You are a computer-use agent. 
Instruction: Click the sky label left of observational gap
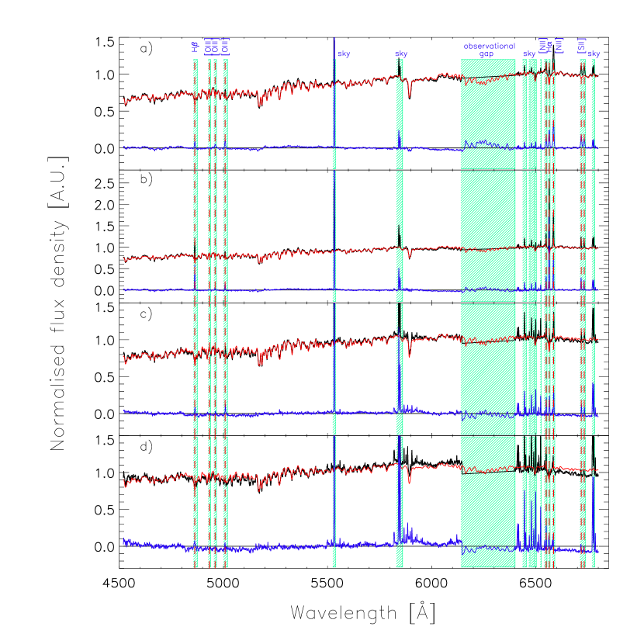click(401, 54)
